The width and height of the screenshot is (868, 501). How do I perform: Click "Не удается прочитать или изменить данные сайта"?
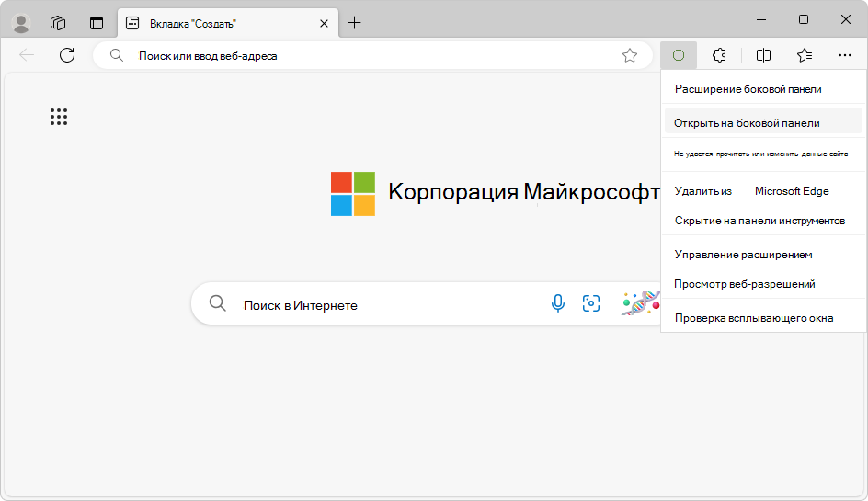point(763,154)
